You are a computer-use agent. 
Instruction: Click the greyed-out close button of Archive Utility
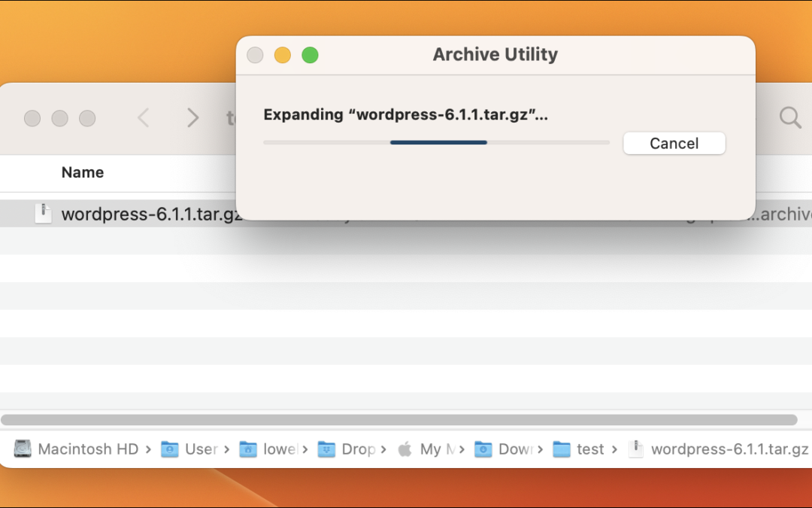[x=255, y=55]
